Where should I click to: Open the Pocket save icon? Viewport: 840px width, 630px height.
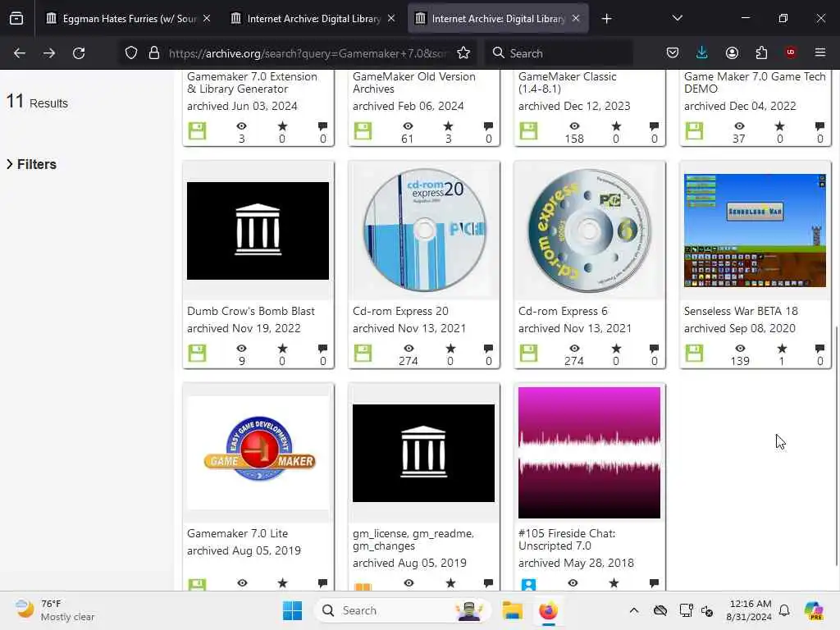tap(673, 52)
